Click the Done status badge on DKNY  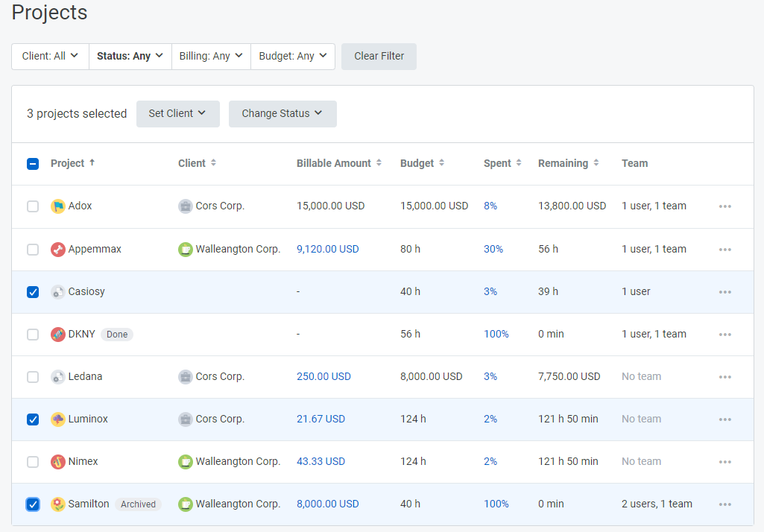pos(117,335)
